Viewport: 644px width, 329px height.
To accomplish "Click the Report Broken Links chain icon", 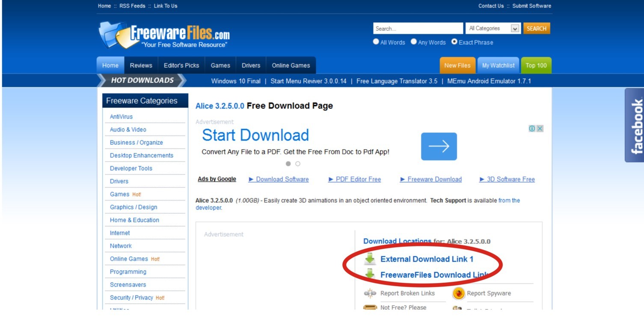I will [370, 293].
